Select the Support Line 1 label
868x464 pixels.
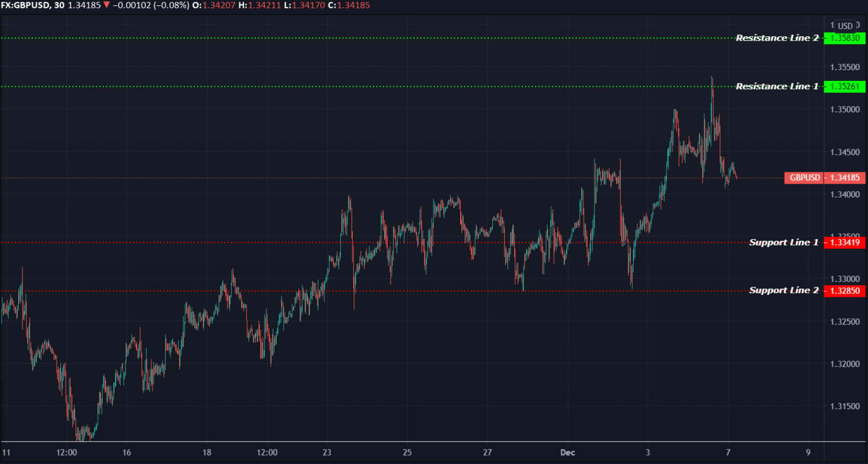pos(784,242)
